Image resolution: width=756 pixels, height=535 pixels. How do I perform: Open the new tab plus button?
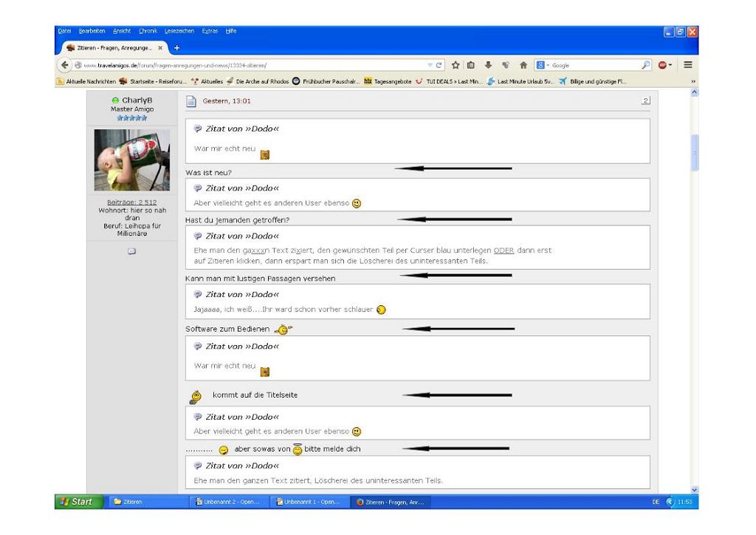(177, 48)
